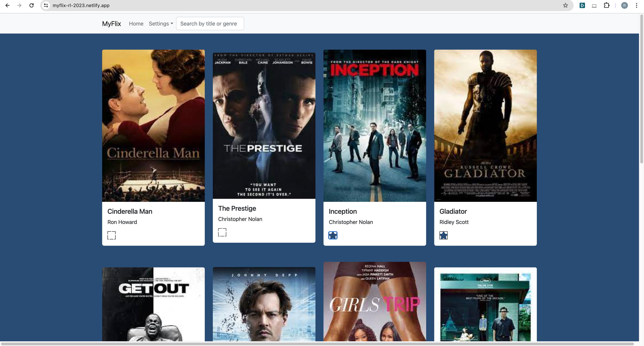This screenshot has height=346, width=644.
Task: Open Chrome three-dot menu
Action: tap(636, 5)
